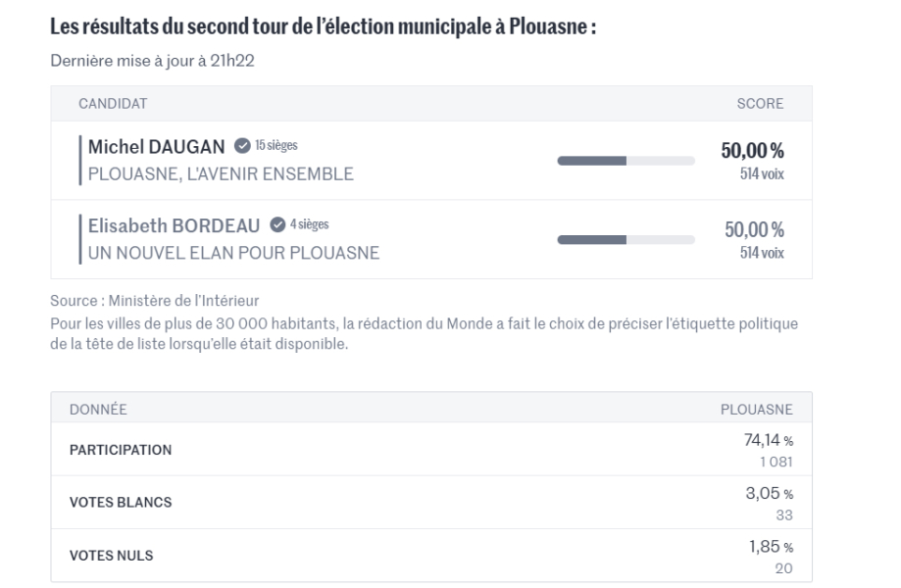Screen dimensions: 901x588
Task: Click the 74,14 % participation value
Action: pyautogui.click(x=765, y=442)
